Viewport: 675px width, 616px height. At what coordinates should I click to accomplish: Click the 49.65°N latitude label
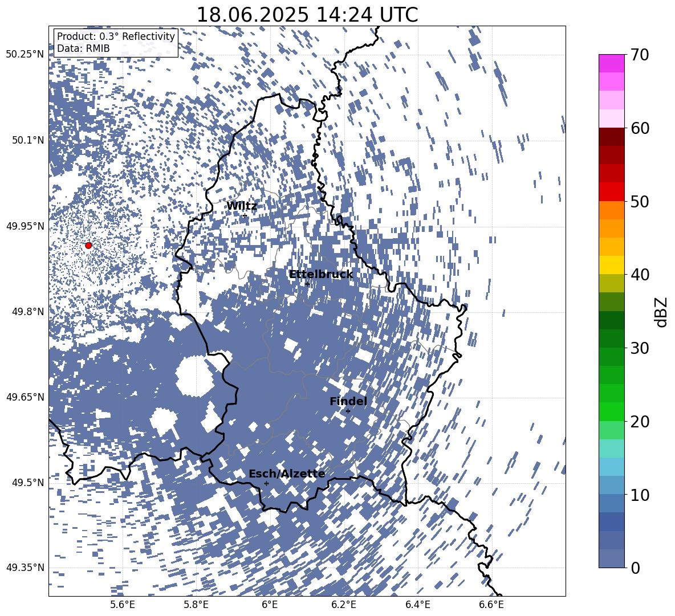click(25, 397)
